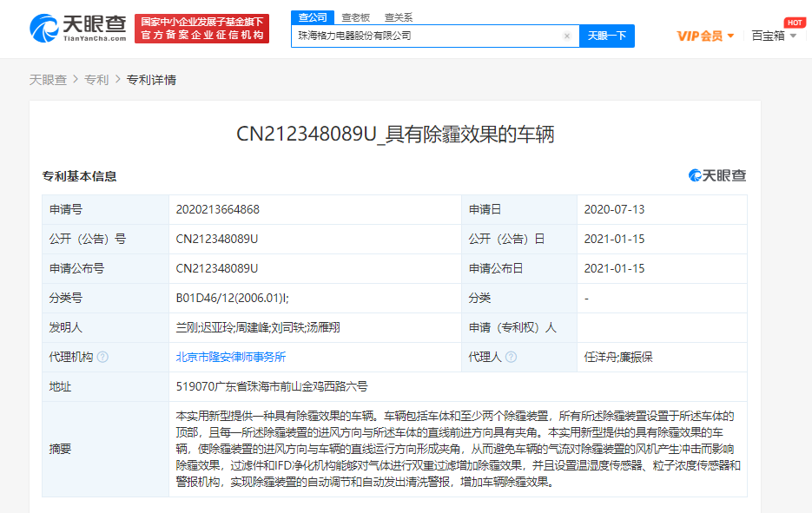The width and height of the screenshot is (812, 513).
Task: Click the company name search input field
Action: point(426,36)
